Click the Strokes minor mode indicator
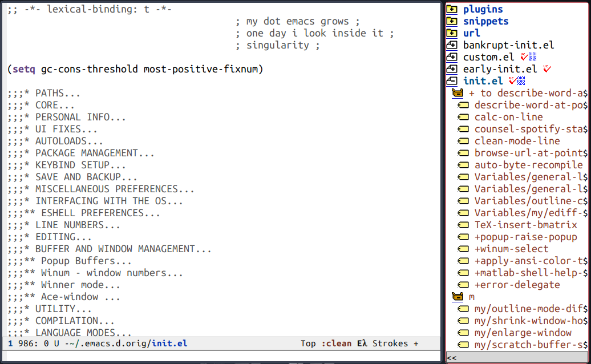Viewport: 591px width, 364px height. (390, 343)
